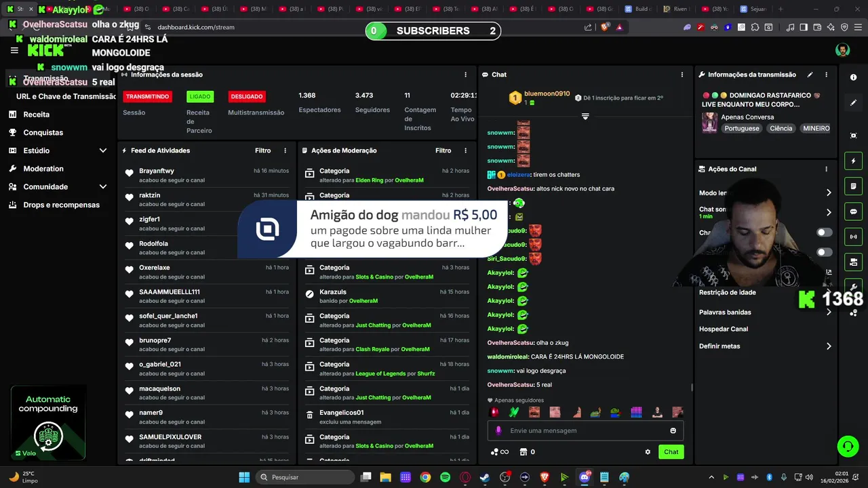Viewport: 868px width, 488px height.
Task: Open the Windows Start menu
Action: 244,477
